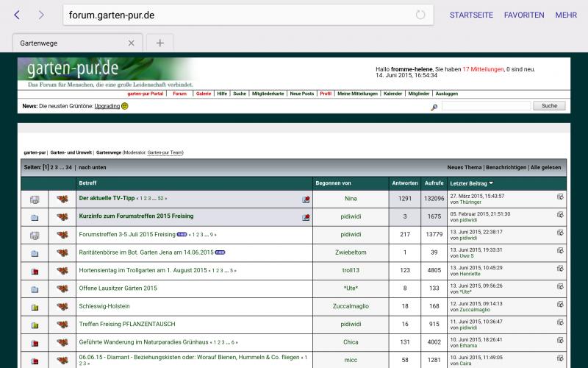Open a new tab with plus button

coord(160,43)
